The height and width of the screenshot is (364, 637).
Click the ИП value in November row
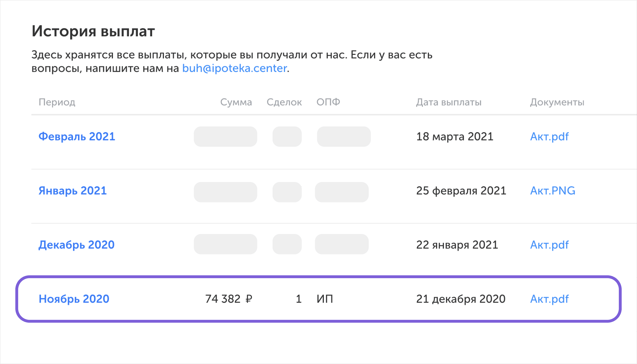click(x=325, y=299)
